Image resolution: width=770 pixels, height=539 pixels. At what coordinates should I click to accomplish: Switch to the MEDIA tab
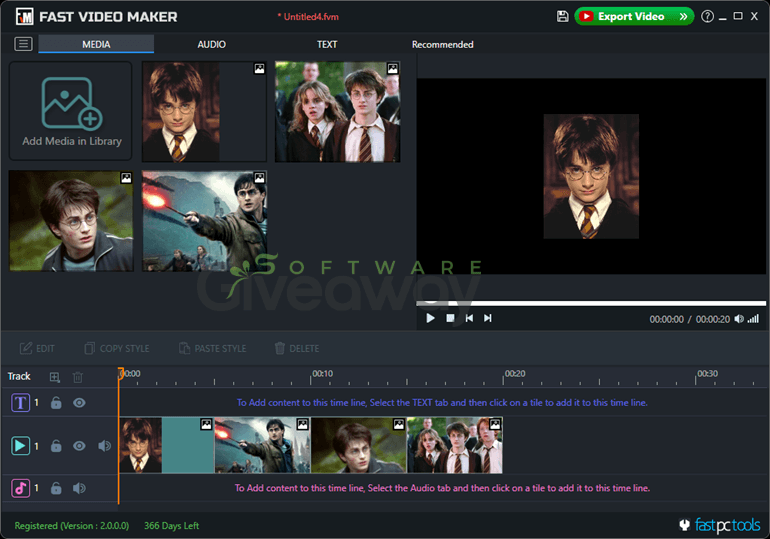click(x=96, y=44)
